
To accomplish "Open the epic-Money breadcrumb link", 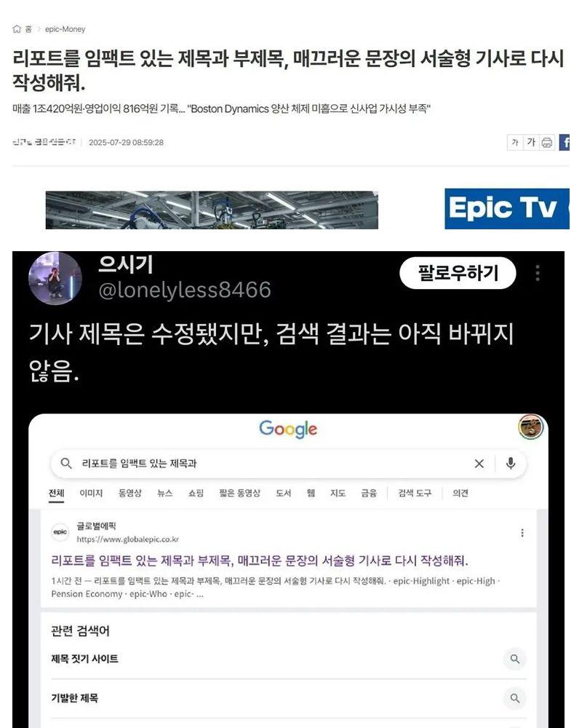I will 65,29.
